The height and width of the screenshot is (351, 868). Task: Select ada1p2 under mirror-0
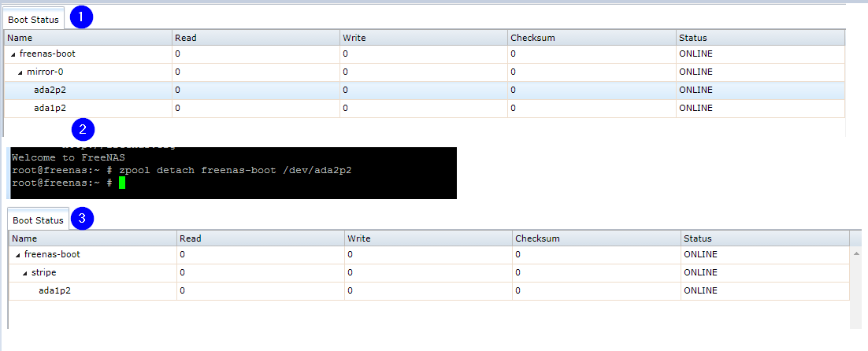(425, 109)
